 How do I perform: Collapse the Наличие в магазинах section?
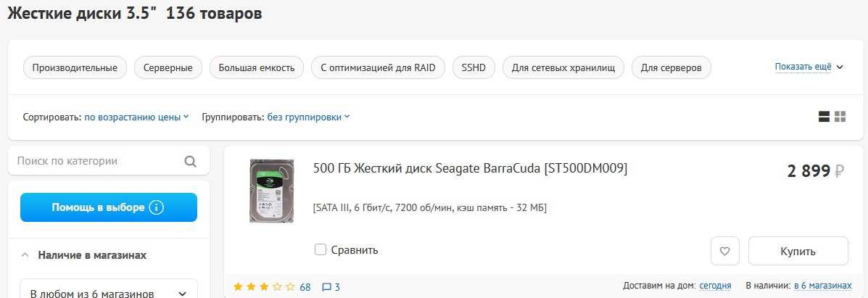pos(25,255)
